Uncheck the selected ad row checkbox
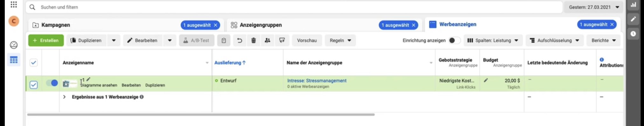This screenshot has height=126, width=644. pyautogui.click(x=34, y=85)
